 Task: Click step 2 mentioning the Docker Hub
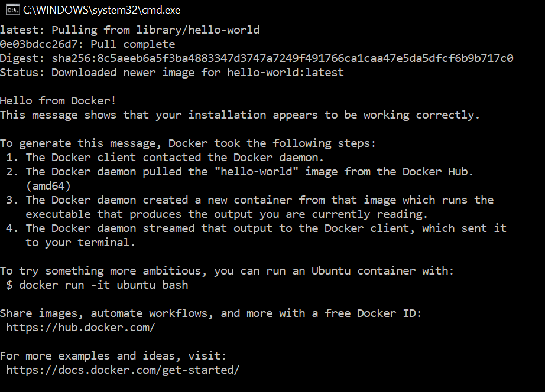point(241,172)
